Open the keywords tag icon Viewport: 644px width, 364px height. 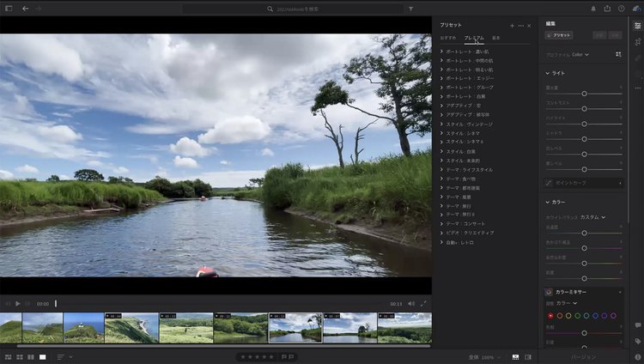click(637, 341)
